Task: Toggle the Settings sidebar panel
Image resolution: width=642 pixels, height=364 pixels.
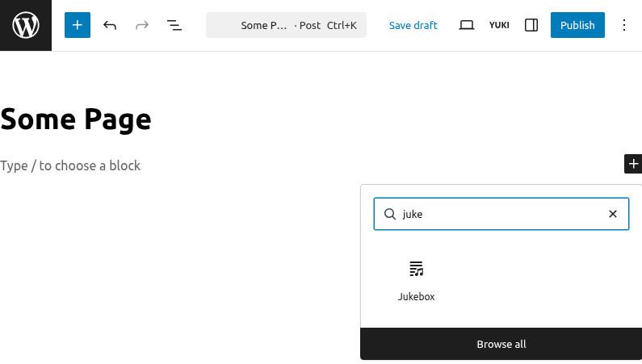Action: click(x=531, y=25)
